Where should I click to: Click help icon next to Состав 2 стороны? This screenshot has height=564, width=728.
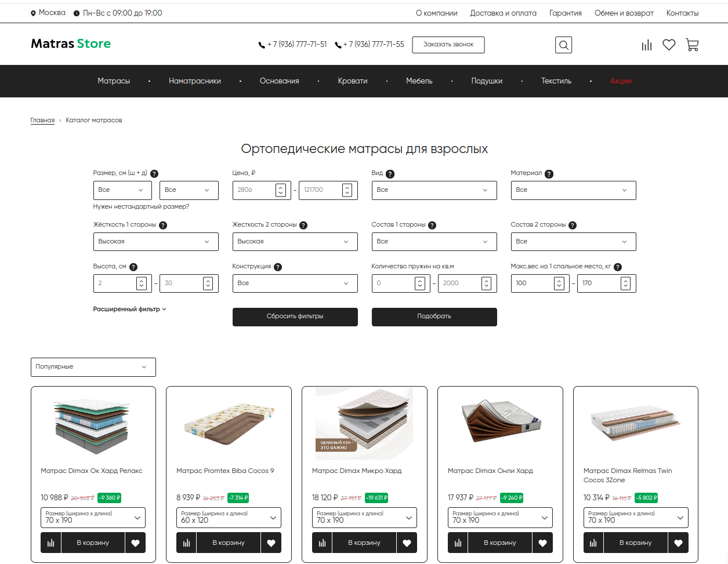click(573, 225)
